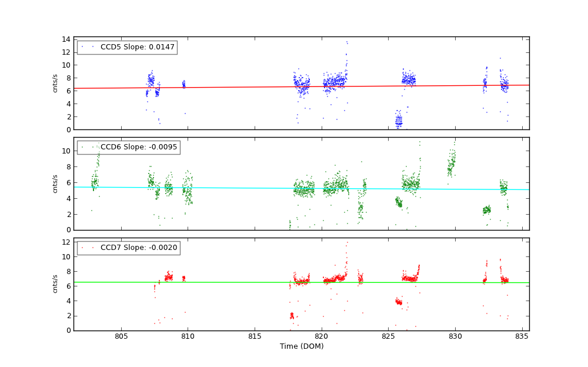Click the cnts/s label of the top panel
This screenshot has height=367, width=588.
[56, 83]
